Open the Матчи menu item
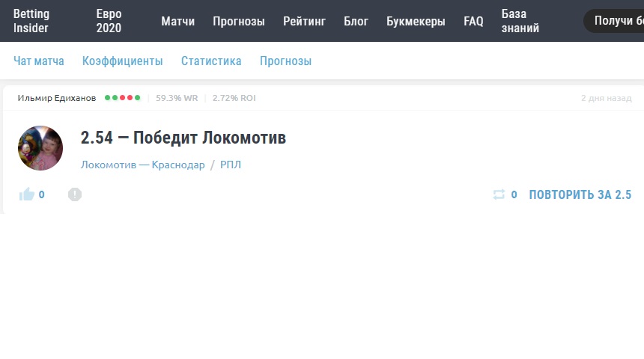Viewport: 644px width, 359px height. (177, 22)
